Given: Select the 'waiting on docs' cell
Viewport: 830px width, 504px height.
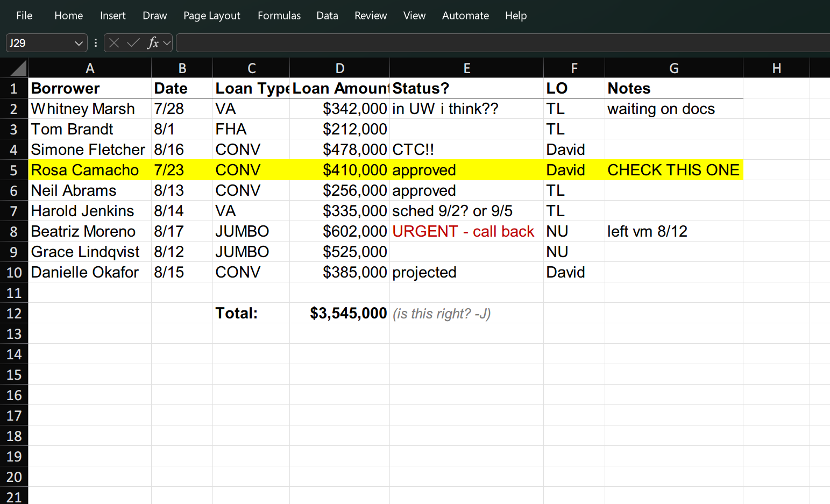Looking at the screenshot, I should (674, 109).
